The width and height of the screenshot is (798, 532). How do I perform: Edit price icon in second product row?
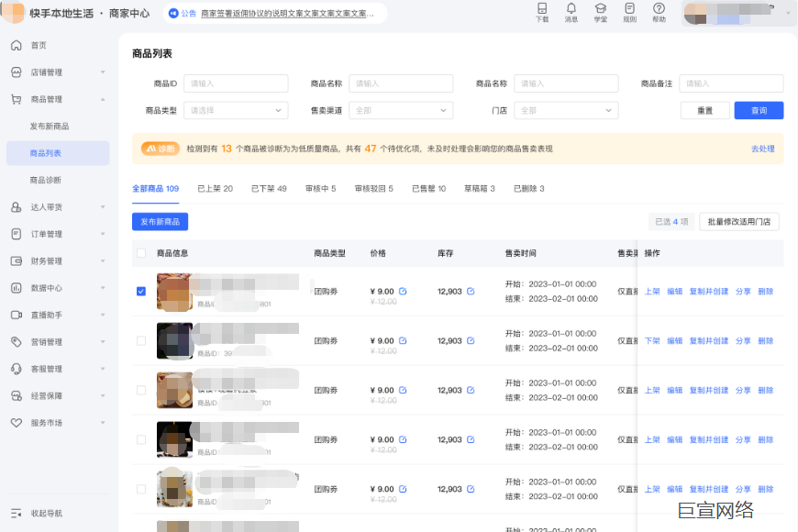[403, 340]
